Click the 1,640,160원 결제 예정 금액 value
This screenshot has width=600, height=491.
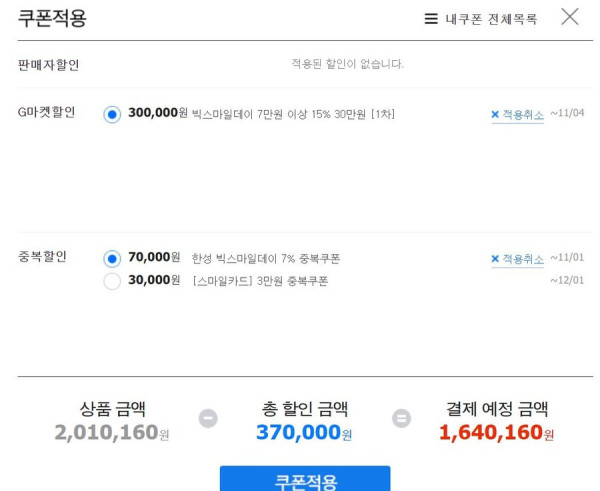[x=496, y=432]
